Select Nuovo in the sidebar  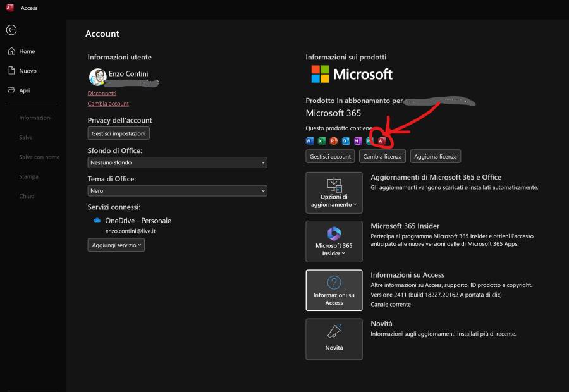coord(27,71)
